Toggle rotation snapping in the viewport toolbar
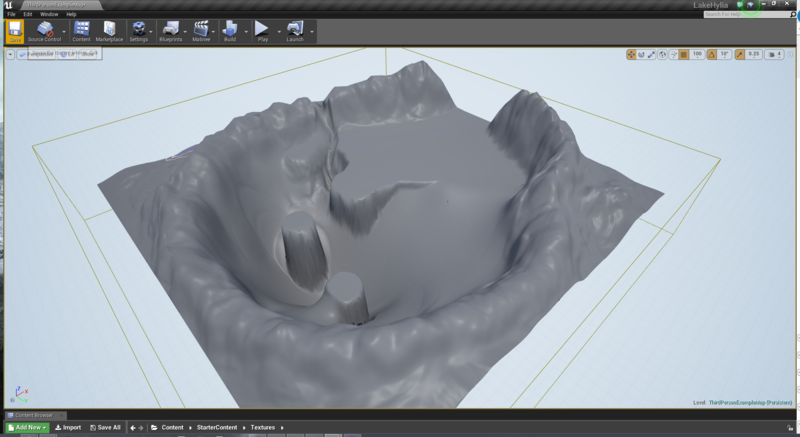This screenshot has width=800, height=437. coord(712,54)
